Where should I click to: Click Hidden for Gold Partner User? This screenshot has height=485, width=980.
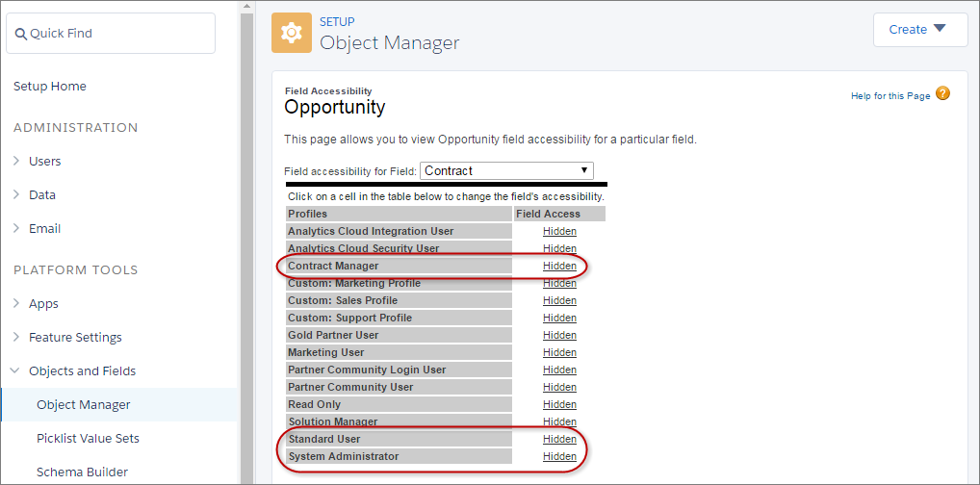click(559, 335)
